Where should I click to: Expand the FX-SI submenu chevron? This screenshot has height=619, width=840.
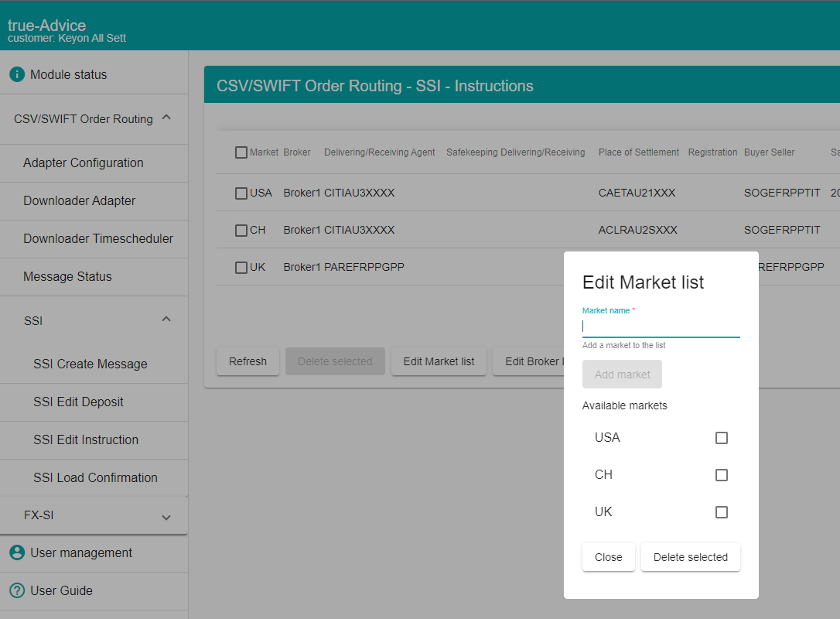click(166, 517)
